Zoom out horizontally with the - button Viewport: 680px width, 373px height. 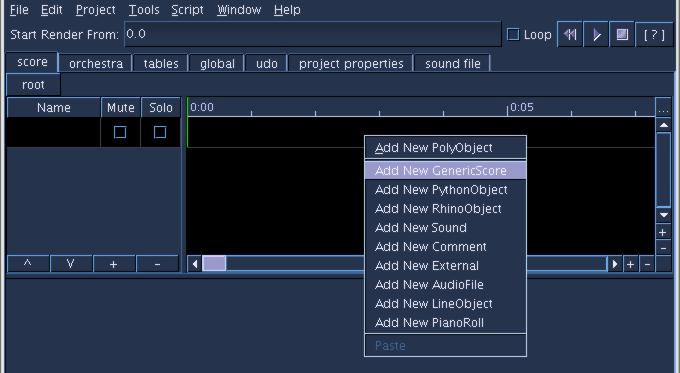click(x=647, y=264)
